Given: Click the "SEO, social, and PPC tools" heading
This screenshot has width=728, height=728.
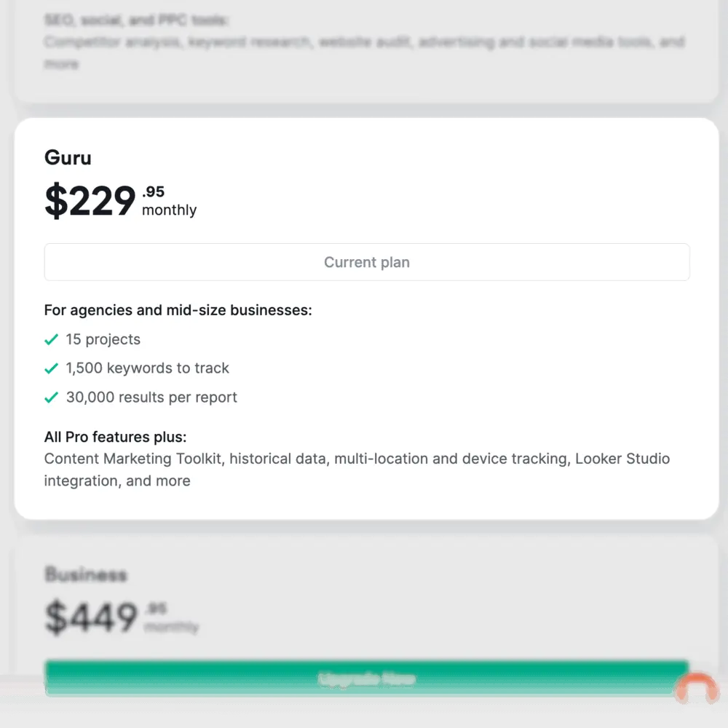Looking at the screenshot, I should pyautogui.click(x=136, y=20).
